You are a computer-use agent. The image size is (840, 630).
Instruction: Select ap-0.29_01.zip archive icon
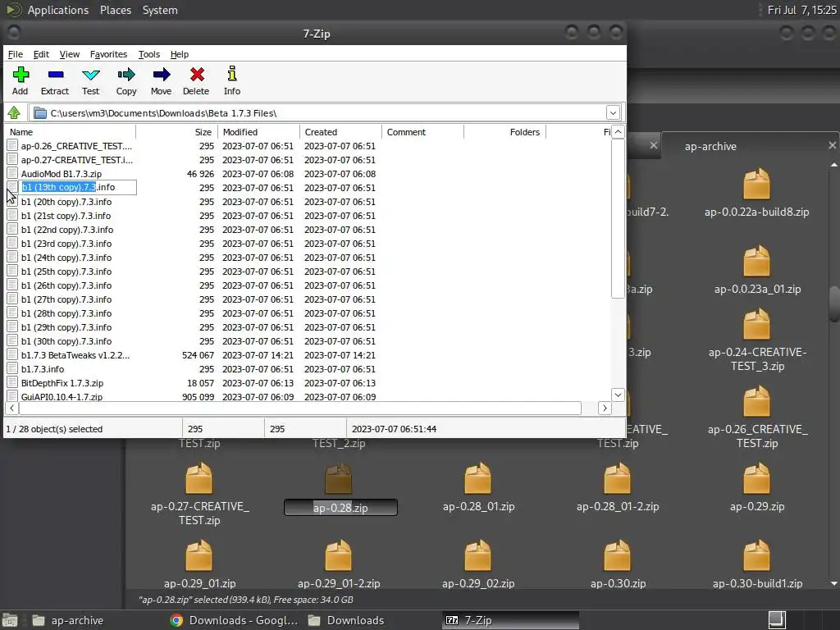pos(199,555)
